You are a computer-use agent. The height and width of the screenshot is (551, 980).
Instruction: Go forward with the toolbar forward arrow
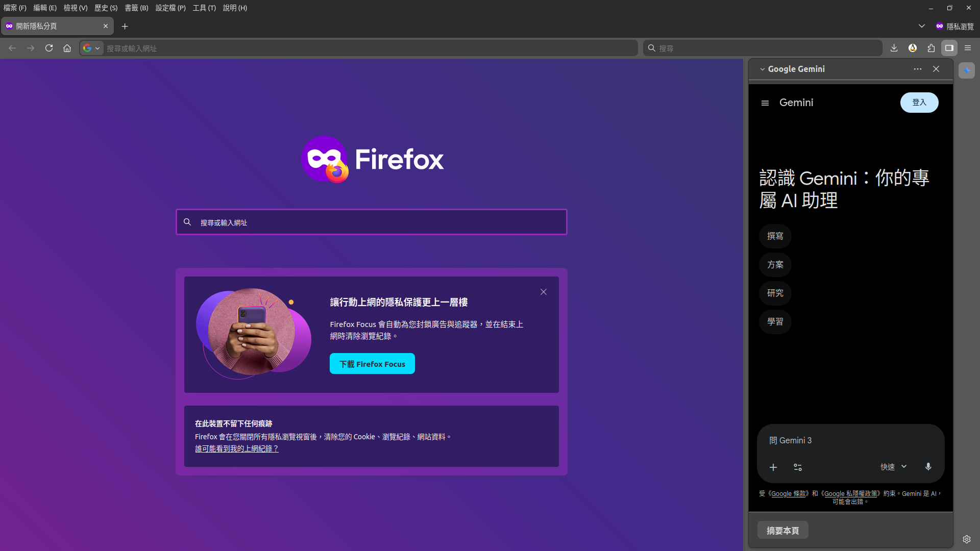(31, 48)
